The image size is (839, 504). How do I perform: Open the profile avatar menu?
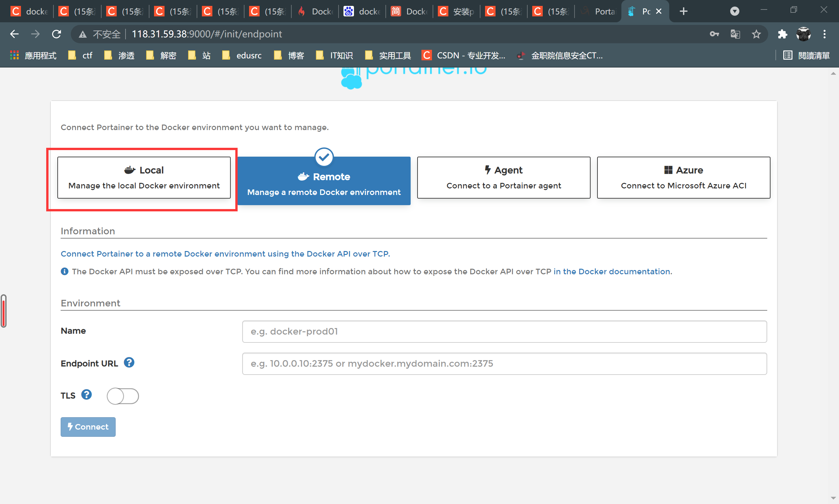803,34
